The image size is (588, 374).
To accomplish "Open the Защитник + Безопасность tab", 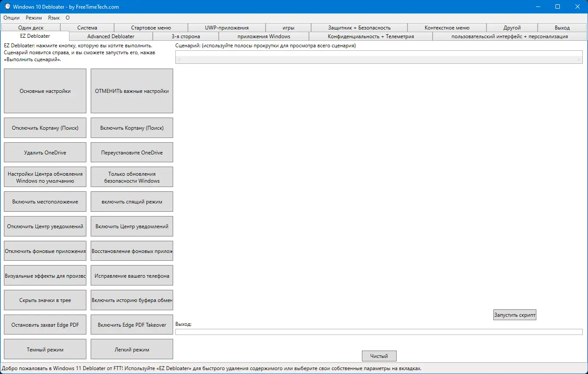I will (359, 28).
